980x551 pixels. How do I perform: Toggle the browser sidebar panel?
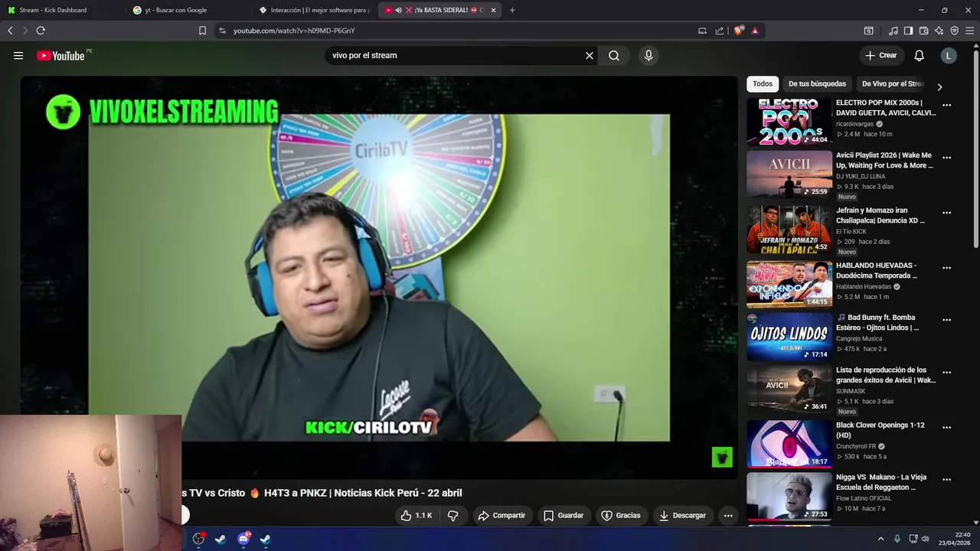tap(908, 31)
